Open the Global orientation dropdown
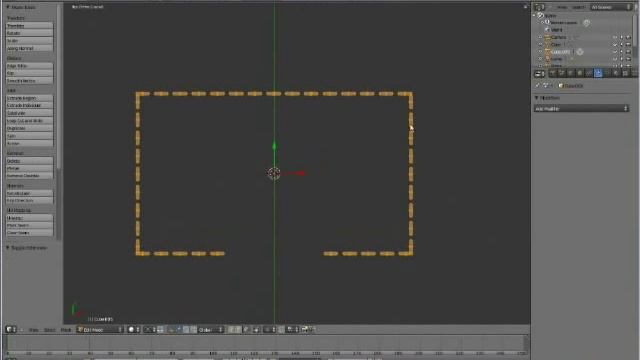This screenshot has height=360, width=640. pyautogui.click(x=211, y=329)
